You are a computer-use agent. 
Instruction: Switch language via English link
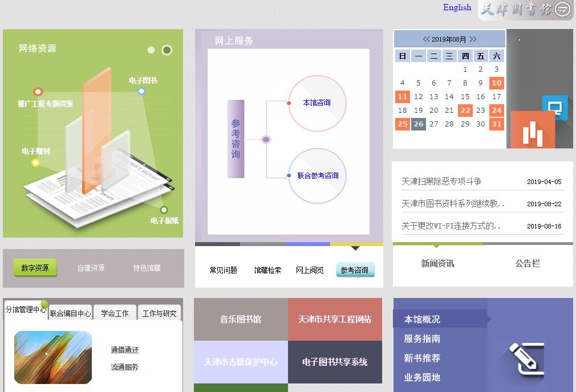click(457, 7)
